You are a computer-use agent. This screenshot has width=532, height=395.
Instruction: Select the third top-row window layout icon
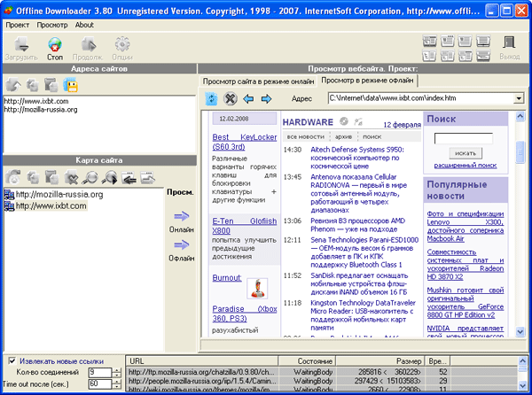tap(465, 41)
